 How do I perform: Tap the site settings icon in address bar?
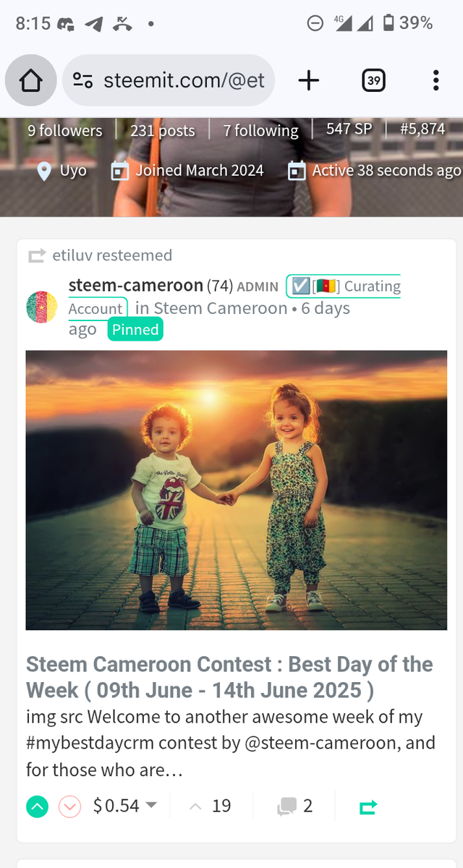83,80
